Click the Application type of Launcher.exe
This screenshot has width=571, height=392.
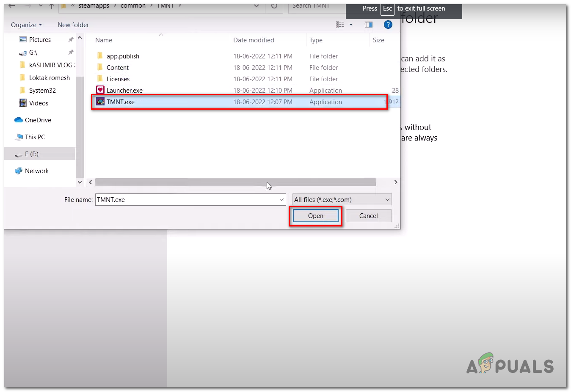click(x=325, y=90)
